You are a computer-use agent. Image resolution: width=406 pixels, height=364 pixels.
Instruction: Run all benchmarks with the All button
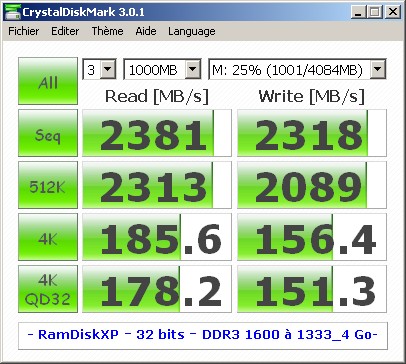[x=48, y=81]
